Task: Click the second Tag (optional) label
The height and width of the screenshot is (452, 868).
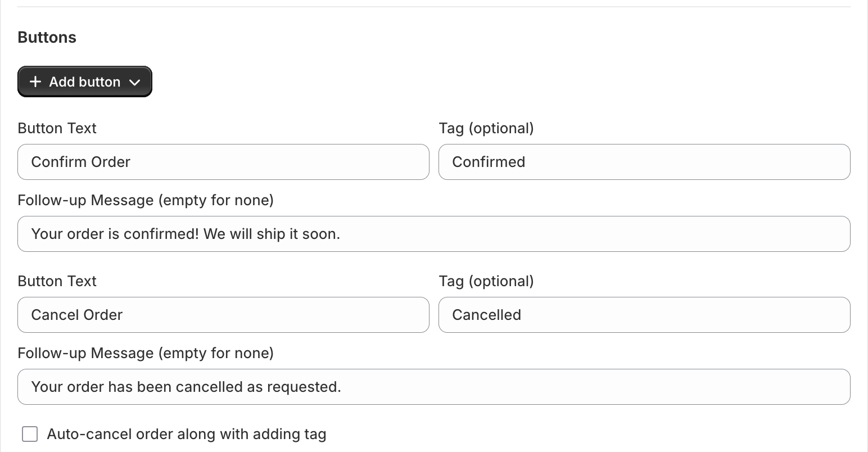Action: [486, 281]
